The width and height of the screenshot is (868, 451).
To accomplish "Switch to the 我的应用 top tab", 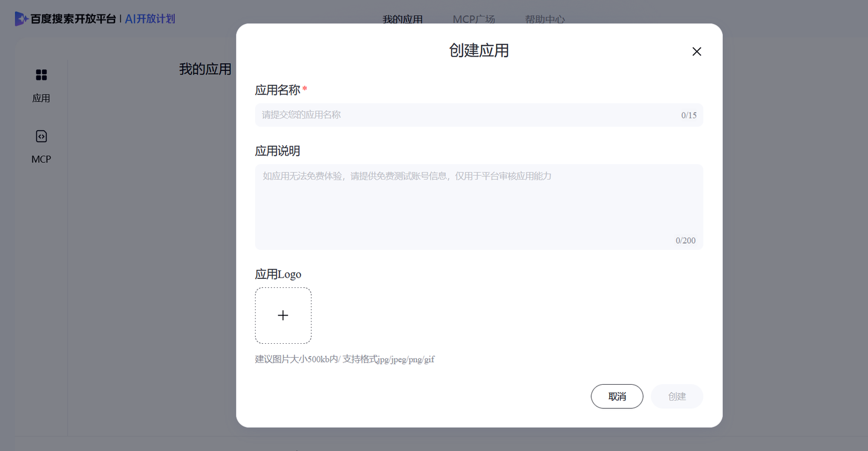I will [x=403, y=19].
